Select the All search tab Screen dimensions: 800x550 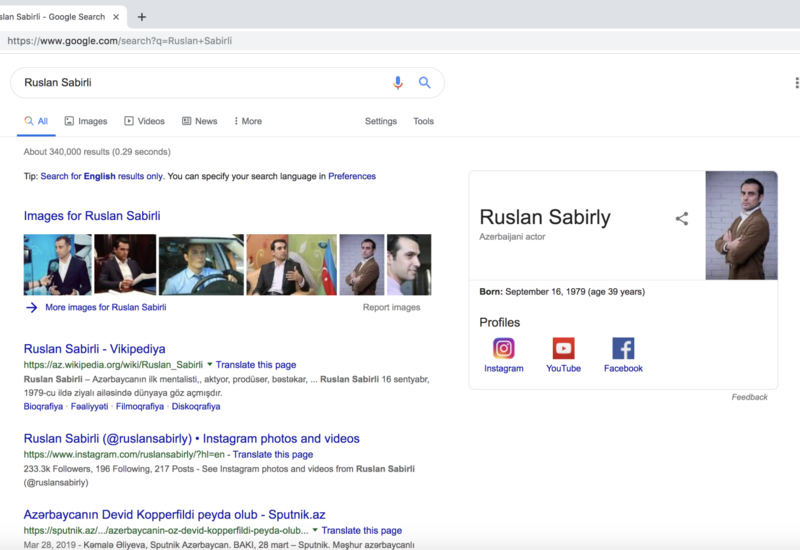pyautogui.click(x=36, y=121)
